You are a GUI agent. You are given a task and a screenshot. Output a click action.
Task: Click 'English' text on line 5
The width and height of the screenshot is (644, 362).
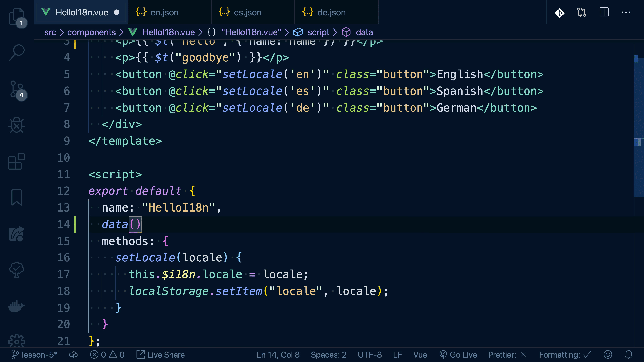[x=460, y=74]
